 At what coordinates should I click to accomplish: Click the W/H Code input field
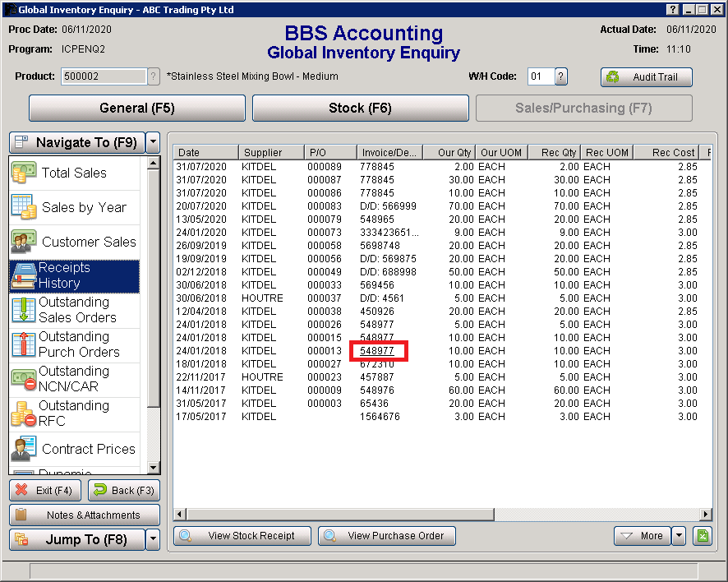539,76
